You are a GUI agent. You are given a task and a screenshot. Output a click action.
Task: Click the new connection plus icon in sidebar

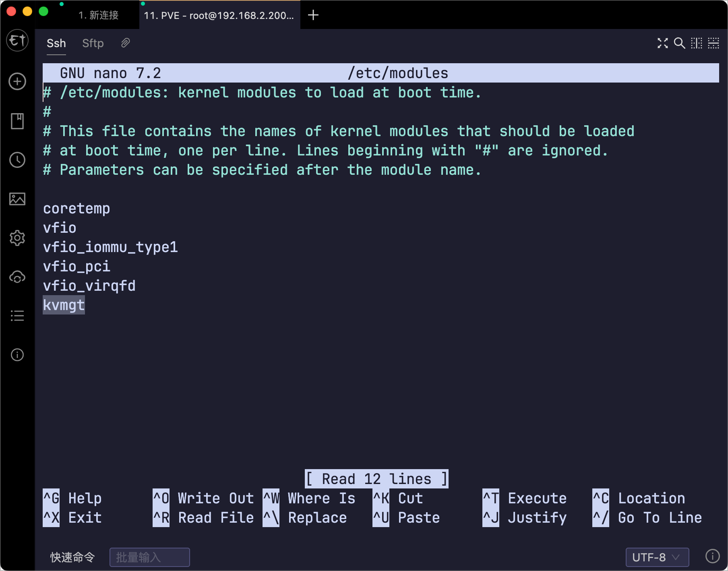tap(17, 82)
